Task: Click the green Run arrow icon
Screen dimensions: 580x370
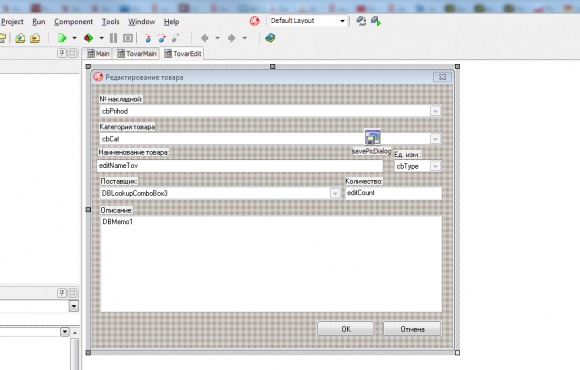Action: pyautogui.click(x=62, y=38)
